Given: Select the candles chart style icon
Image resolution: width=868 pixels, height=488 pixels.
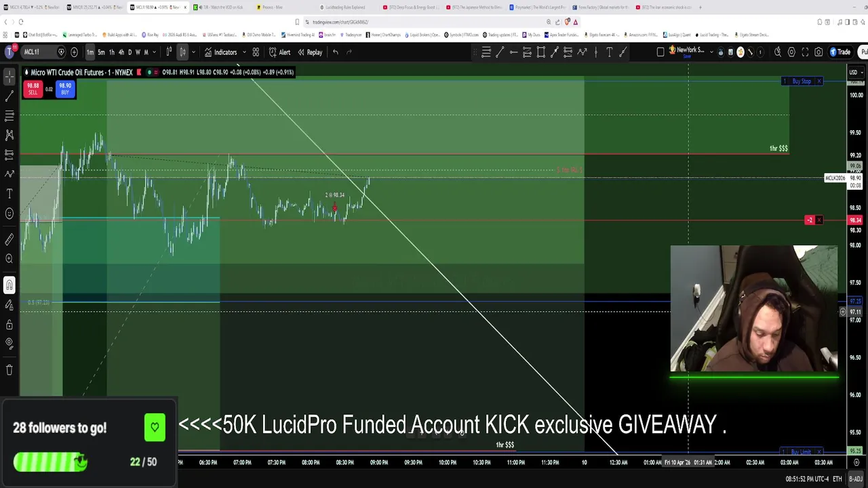Looking at the screenshot, I should (182, 52).
